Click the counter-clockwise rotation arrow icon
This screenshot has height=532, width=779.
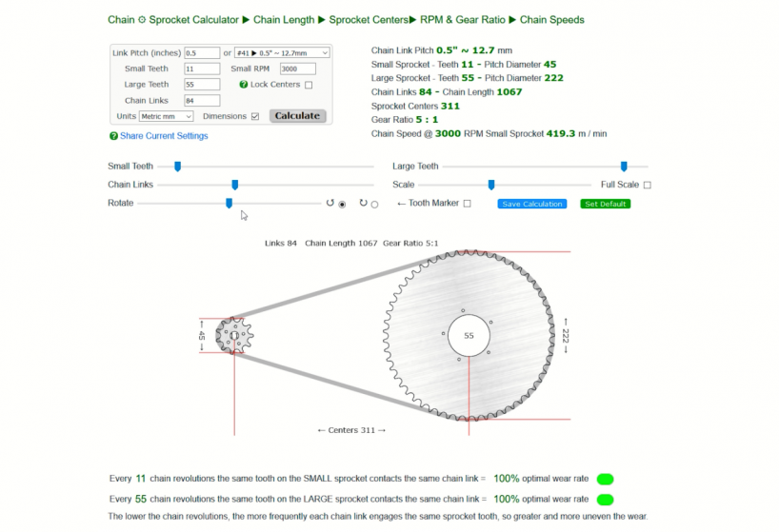[x=330, y=203]
